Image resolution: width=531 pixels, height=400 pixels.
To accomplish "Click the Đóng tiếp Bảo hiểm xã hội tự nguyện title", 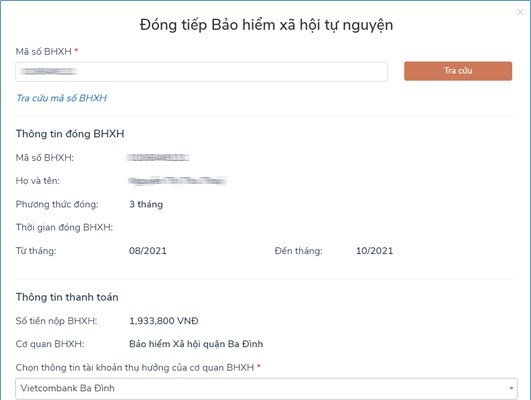I will pyautogui.click(x=267, y=25).
